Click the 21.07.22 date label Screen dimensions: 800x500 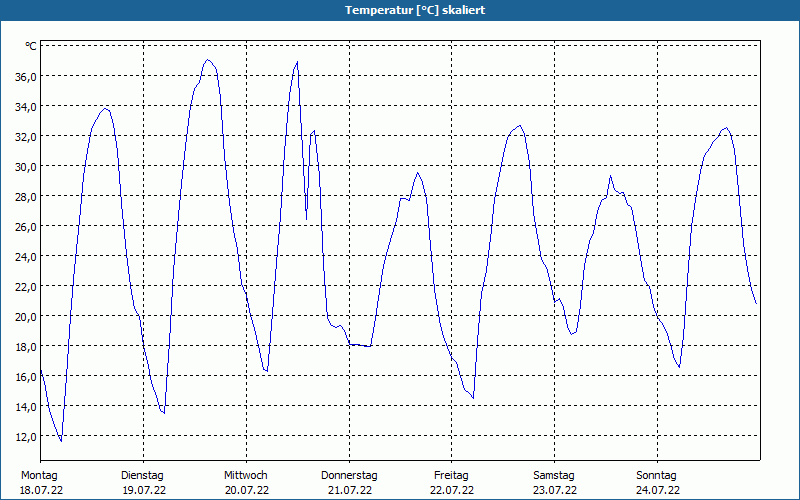pyautogui.click(x=350, y=490)
